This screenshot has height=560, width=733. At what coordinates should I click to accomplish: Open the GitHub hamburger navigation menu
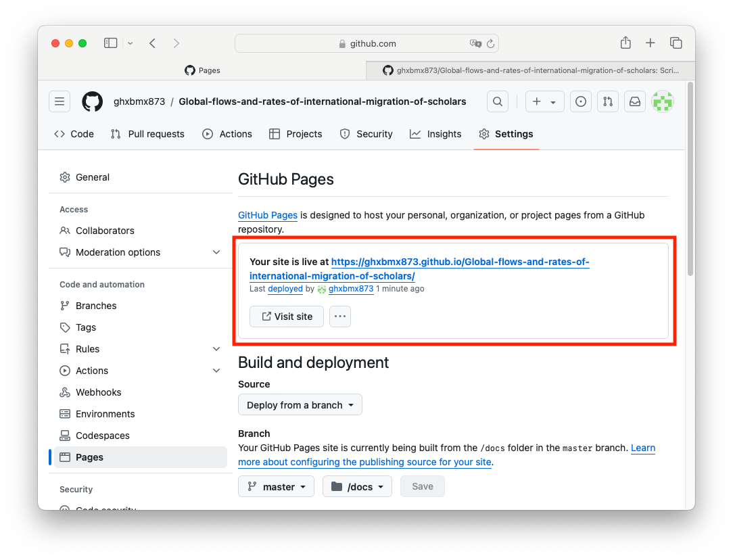click(x=60, y=101)
